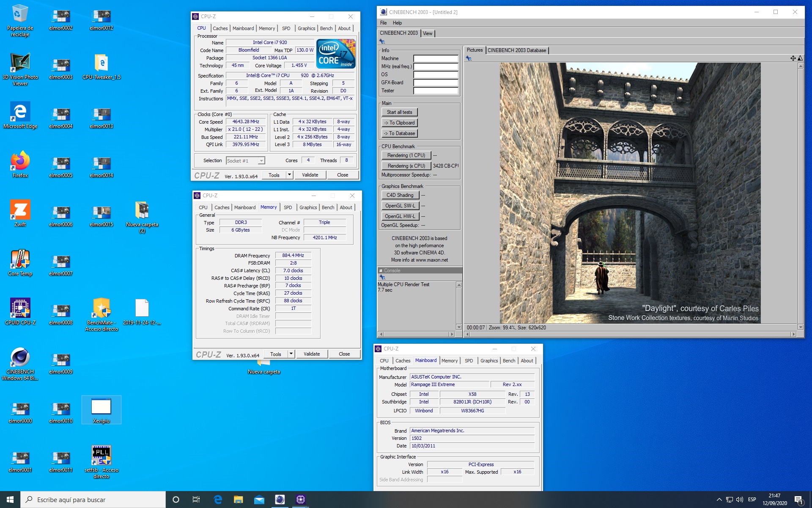Expand Tools dropdown arrow in Memory window
This screenshot has height=508, width=812.
point(291,354)
